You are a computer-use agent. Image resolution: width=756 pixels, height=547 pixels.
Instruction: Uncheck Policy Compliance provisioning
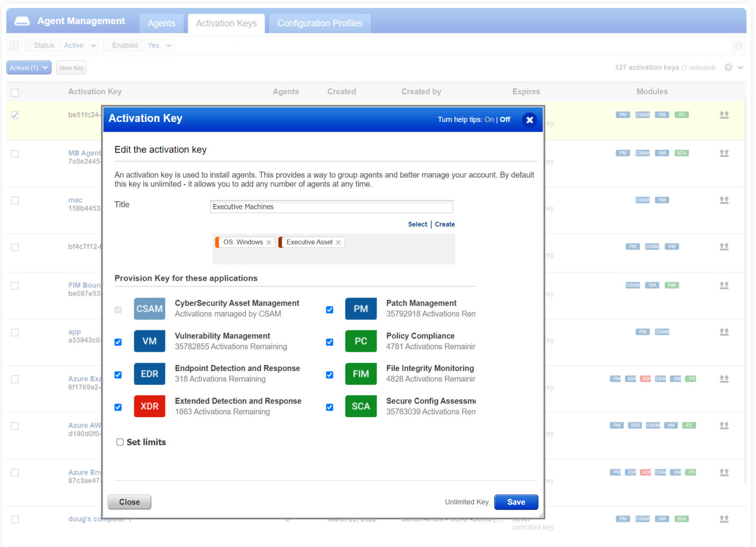329,342
